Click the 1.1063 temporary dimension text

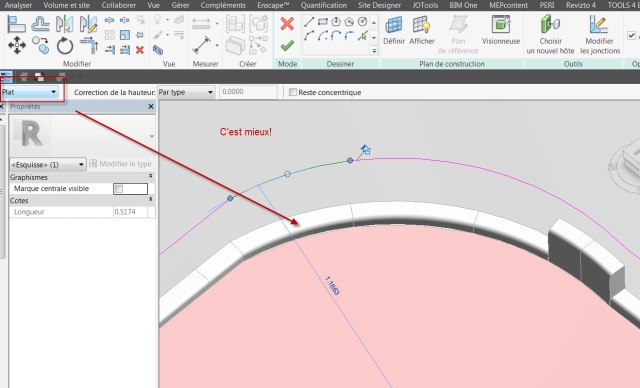pyautogui.click(x=332, y=286)
